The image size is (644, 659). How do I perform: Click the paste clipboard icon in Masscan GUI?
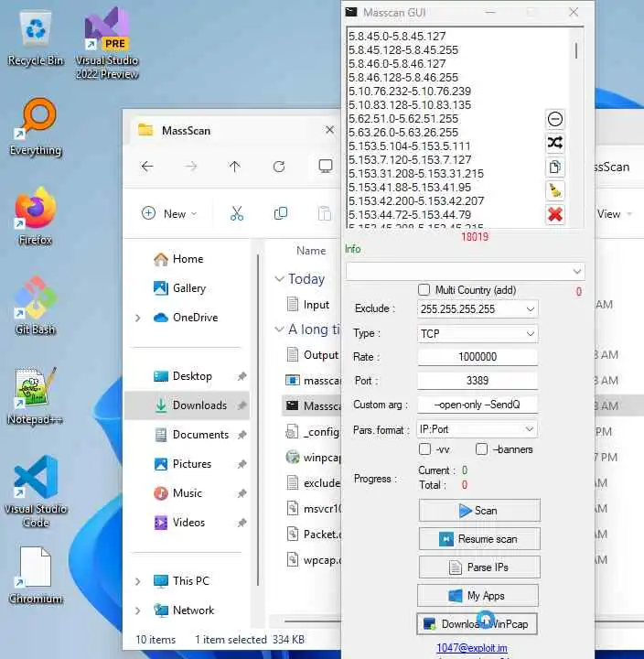click(554, 167)
